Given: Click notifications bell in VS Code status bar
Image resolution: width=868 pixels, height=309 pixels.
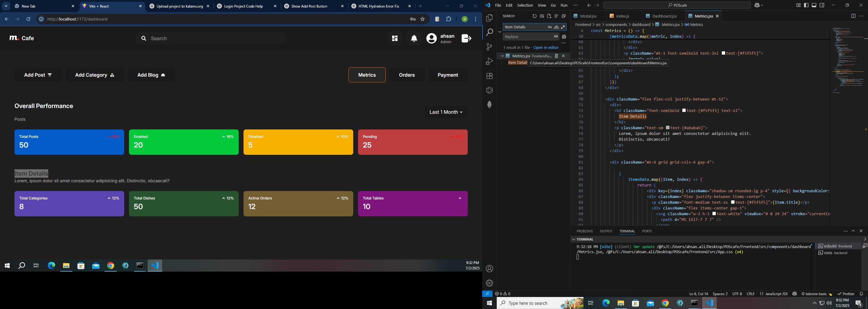Looking at the screenshot, I should (x=861, y=294).
